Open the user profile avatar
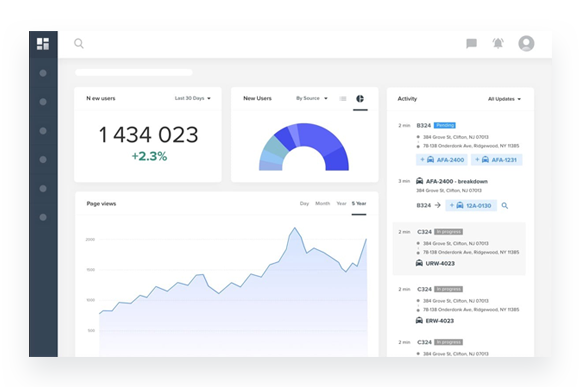 click(x=526, y=43)
